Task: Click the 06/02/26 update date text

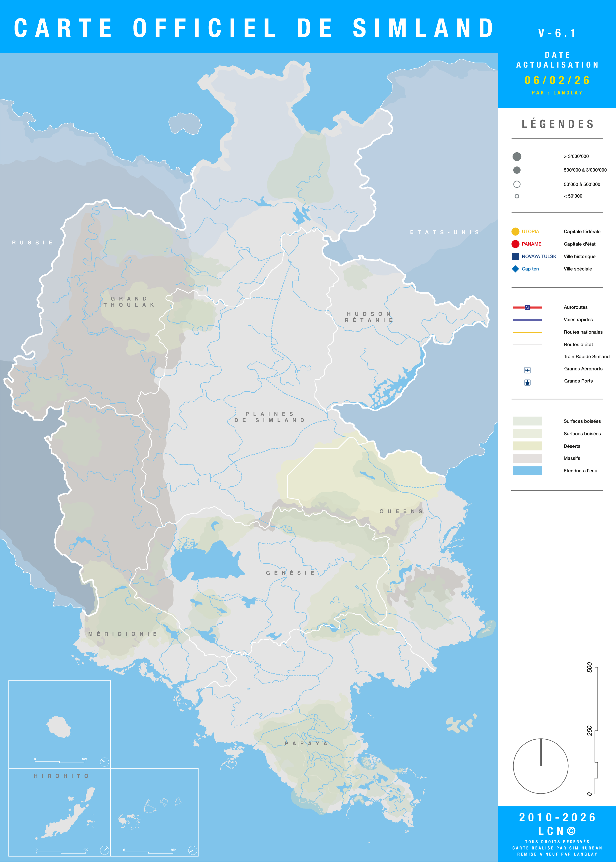Action: 557,81
